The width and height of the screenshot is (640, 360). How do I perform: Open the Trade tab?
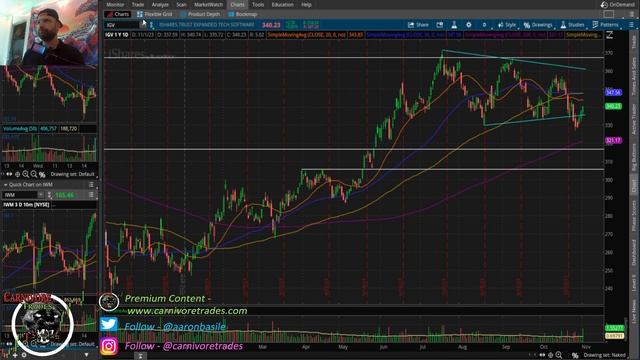138,4
